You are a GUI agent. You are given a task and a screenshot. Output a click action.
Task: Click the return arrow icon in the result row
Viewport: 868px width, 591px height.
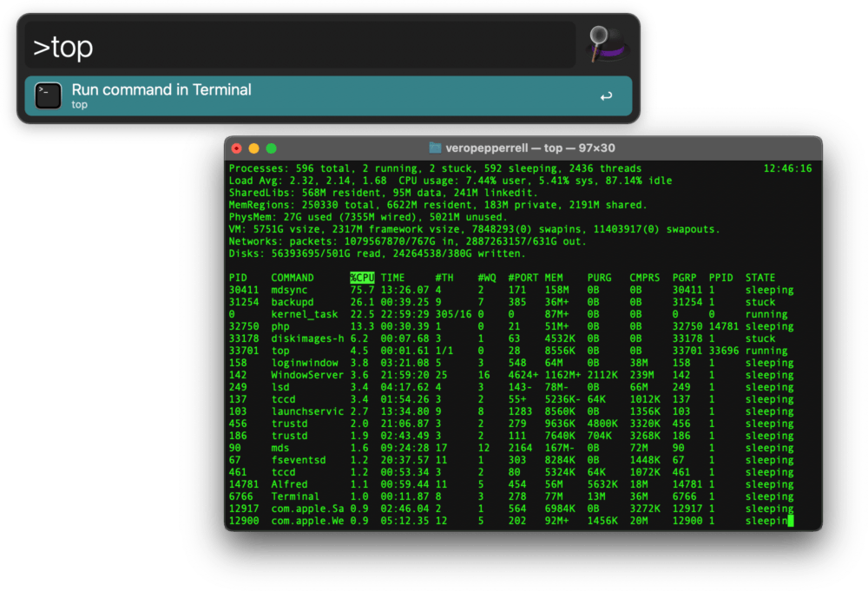(x=607, y=94)
